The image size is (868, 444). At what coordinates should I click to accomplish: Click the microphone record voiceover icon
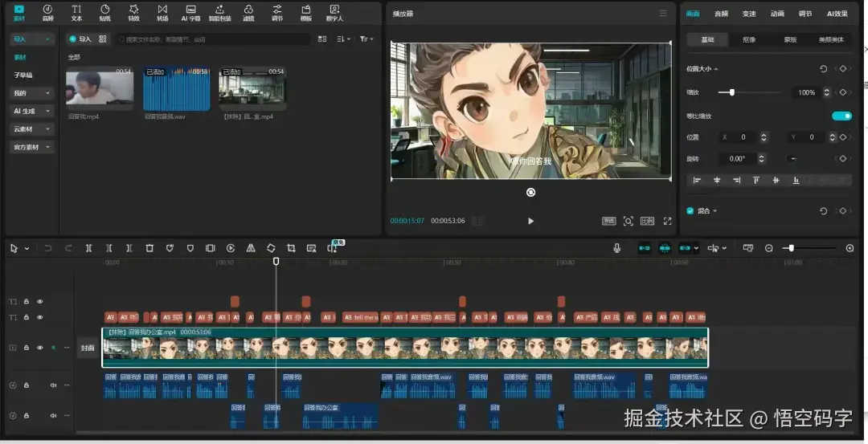616,248
